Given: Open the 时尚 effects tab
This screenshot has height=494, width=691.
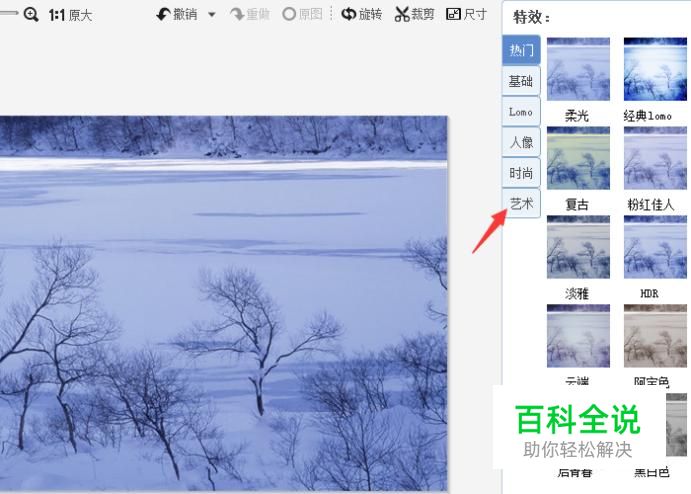Looking at the screenshot, I should click(521, 173).
